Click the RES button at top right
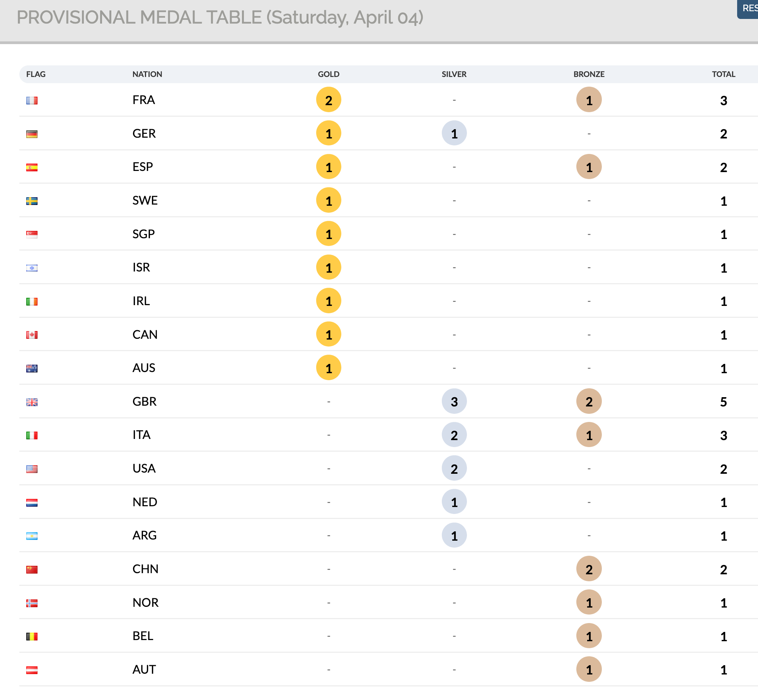 [x=749, y=9]
